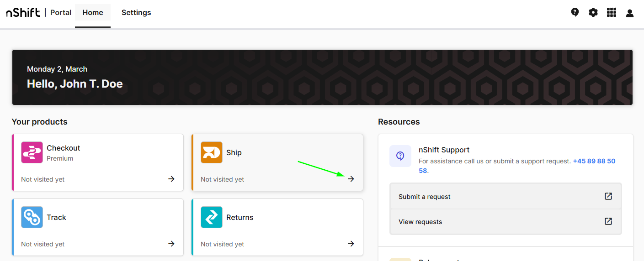The image size is (644, 261).
Task: Click the Portal label in header
Action: [61, 12]
